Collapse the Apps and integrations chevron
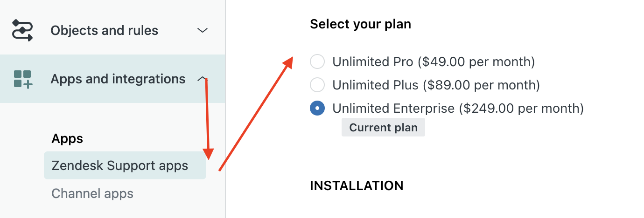This screenshot has height=218, width=644. tap(202, 79)
